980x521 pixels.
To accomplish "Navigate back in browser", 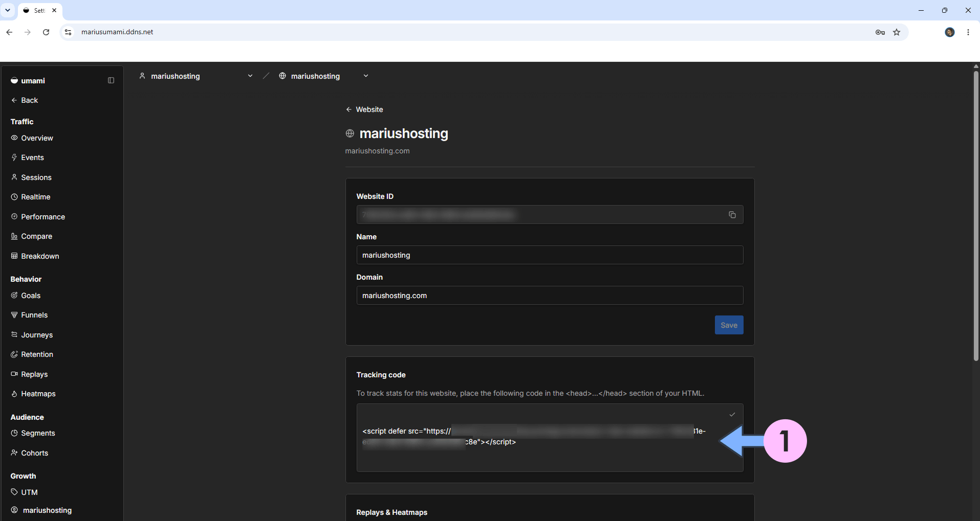I will pyautogui.click(x=9, y=32).
